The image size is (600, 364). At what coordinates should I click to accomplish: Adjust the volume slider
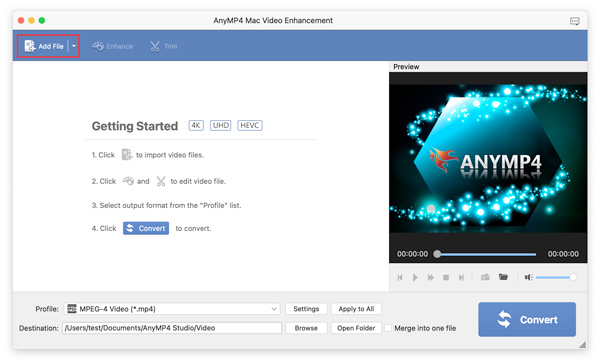(x=556, y=277)
